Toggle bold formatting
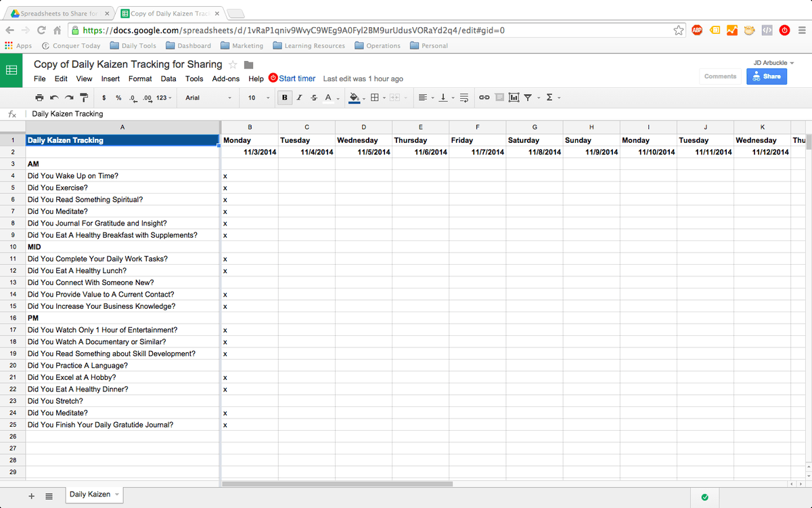812x508 pixels. point(284,98)
